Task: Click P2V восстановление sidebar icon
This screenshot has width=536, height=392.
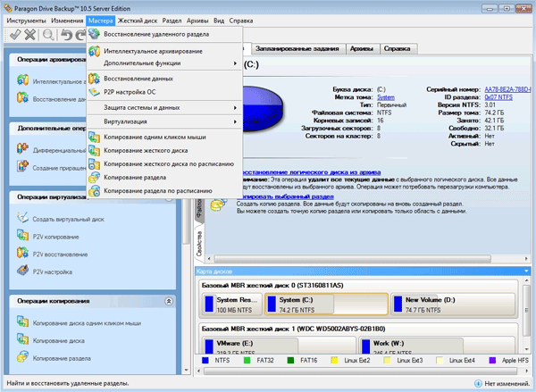Action: pyautogui.click(x=22, y=254)
